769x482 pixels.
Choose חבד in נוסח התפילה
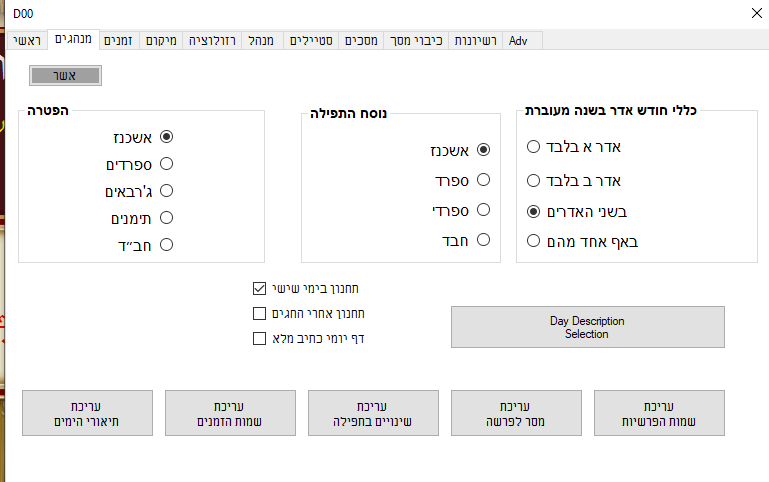483,240
